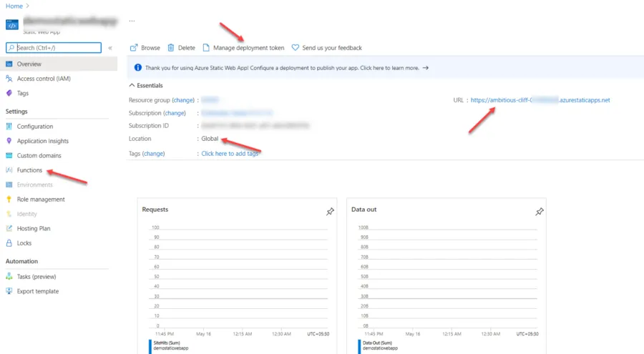
Task: Open Custom domains
Action: click(x=39, y=156)
